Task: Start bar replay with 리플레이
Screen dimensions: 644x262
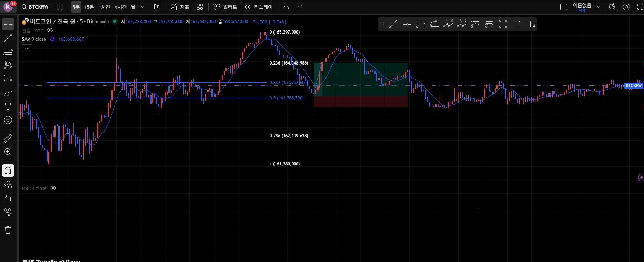Action: (259, 7)
